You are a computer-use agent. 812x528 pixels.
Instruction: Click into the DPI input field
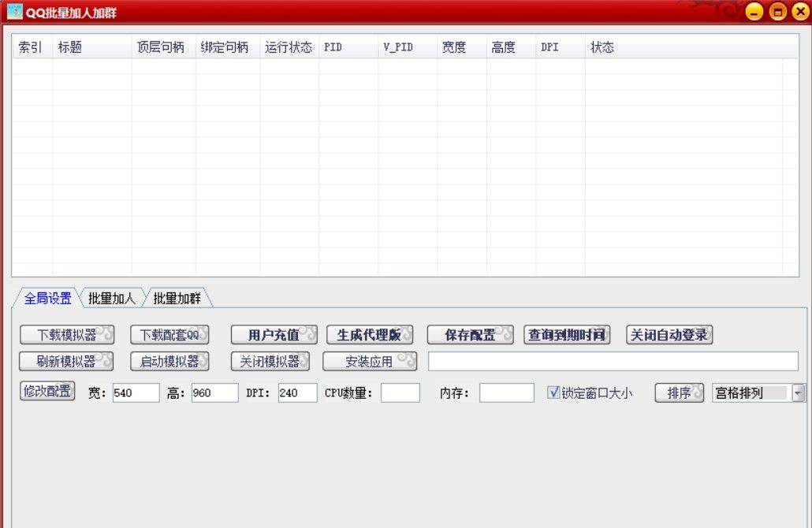(x=297, y=392)
